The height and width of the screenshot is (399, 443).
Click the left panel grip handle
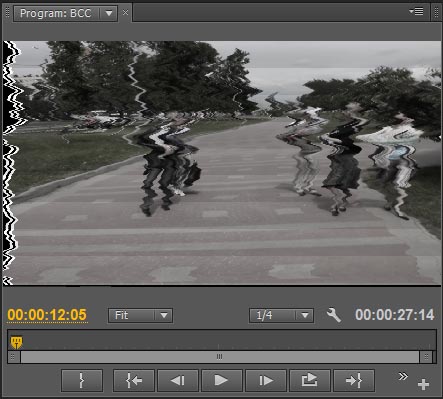7,13
